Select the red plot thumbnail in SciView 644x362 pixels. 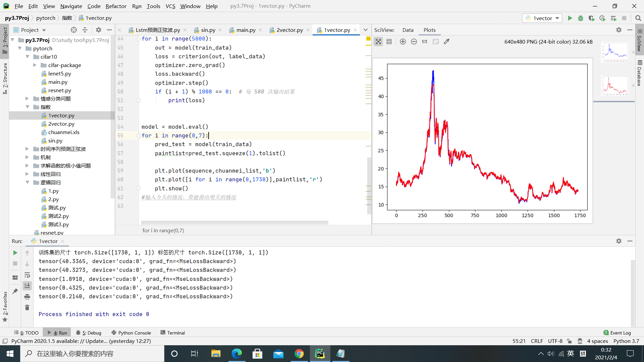(x=614, y=85)
